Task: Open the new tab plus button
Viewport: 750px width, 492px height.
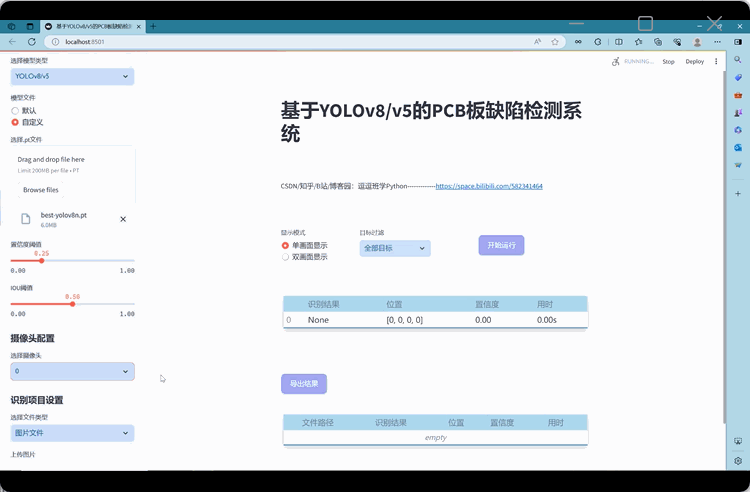Action: [x=153, y=26]
